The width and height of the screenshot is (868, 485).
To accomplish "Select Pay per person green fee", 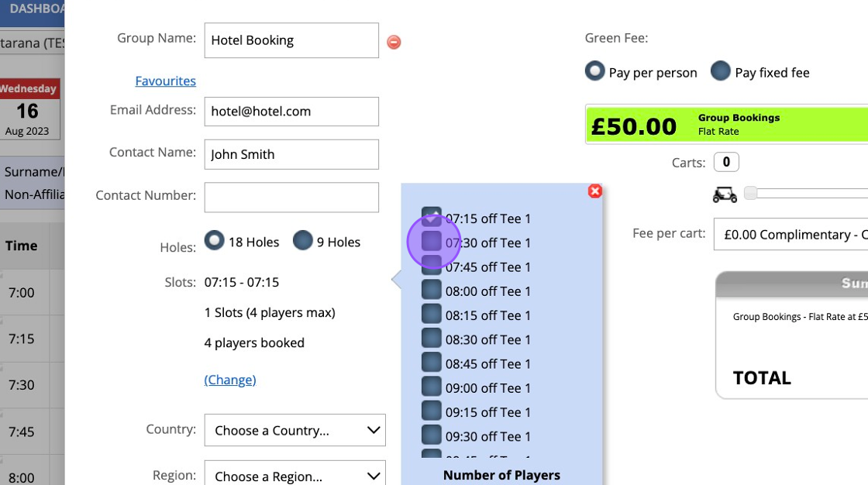I will 594,71.
